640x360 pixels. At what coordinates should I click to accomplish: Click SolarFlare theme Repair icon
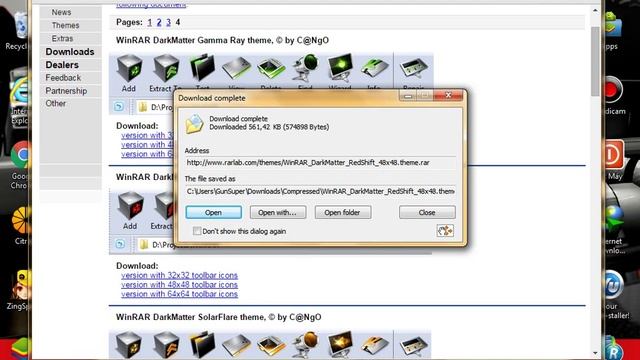pyautogui.click(x=413, y=346)
